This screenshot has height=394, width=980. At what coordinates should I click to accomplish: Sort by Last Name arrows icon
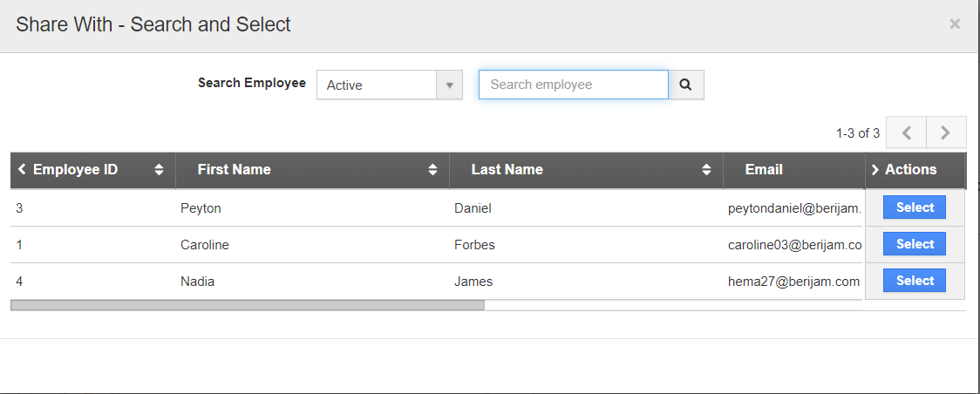tap(706, 170)
